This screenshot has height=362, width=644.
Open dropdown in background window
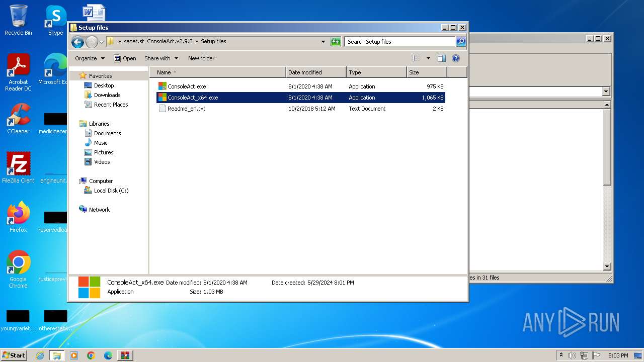point(606,92)
